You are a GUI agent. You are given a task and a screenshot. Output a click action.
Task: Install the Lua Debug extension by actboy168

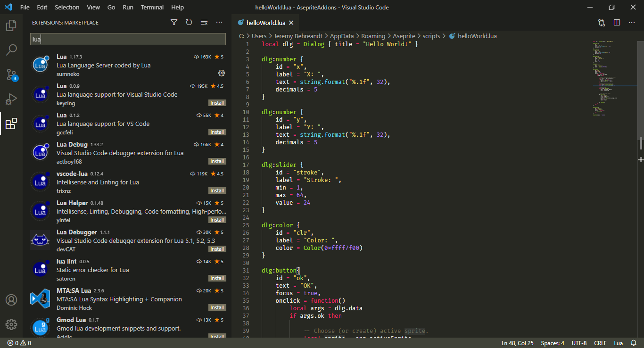coord(217,161)
